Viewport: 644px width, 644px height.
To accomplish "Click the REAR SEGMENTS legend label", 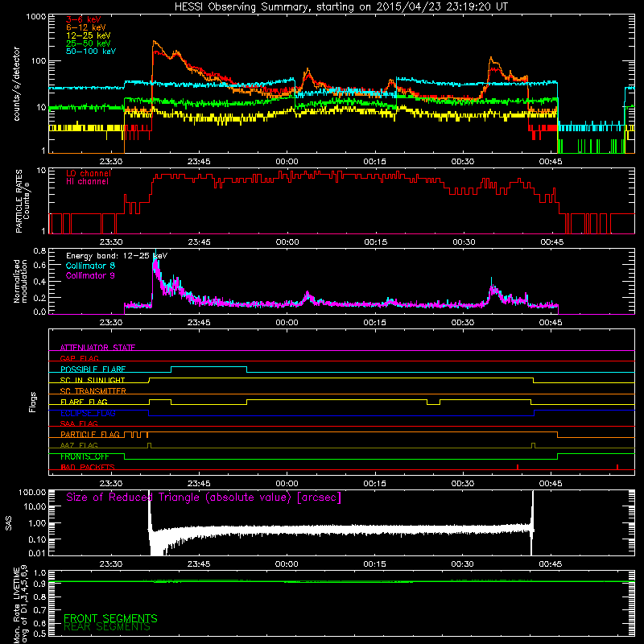I will click(x=107, y=627).
